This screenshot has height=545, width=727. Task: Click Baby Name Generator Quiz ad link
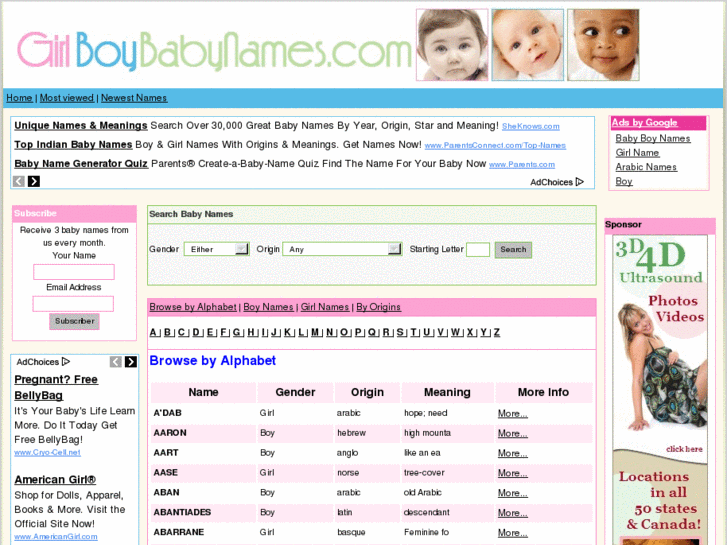pyautogui.click(x=81, y=164)
